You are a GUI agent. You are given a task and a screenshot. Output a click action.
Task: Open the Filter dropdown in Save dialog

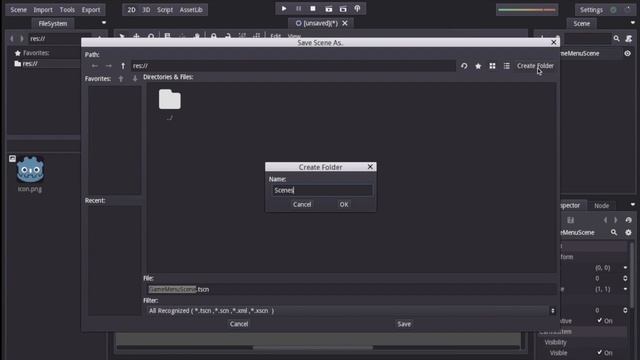click(x=553, y=311)
